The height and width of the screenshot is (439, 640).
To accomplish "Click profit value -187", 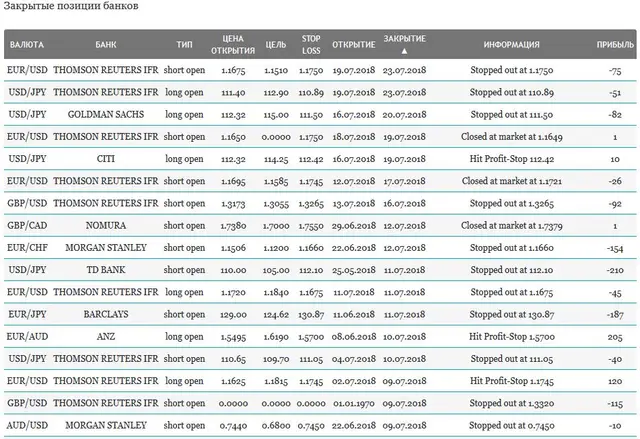I will 615,315.
